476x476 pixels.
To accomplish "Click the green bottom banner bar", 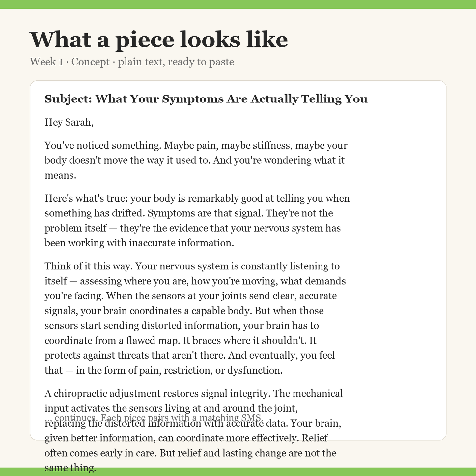I will 238,472.
